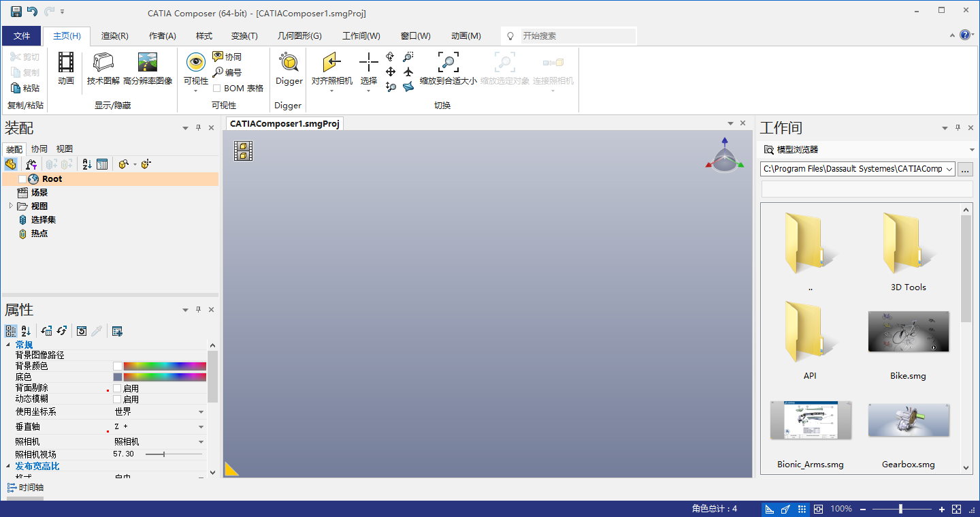Viewport: 980px width, 517px height.
Task: Open the 使用坐标系 dropdown
Action: [x=201, y=412]
